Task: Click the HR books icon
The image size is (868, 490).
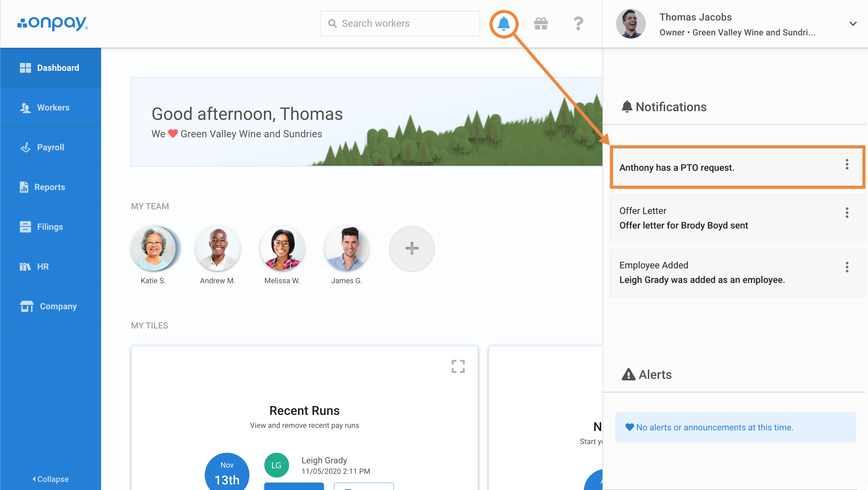Action: tap(25, 267)
